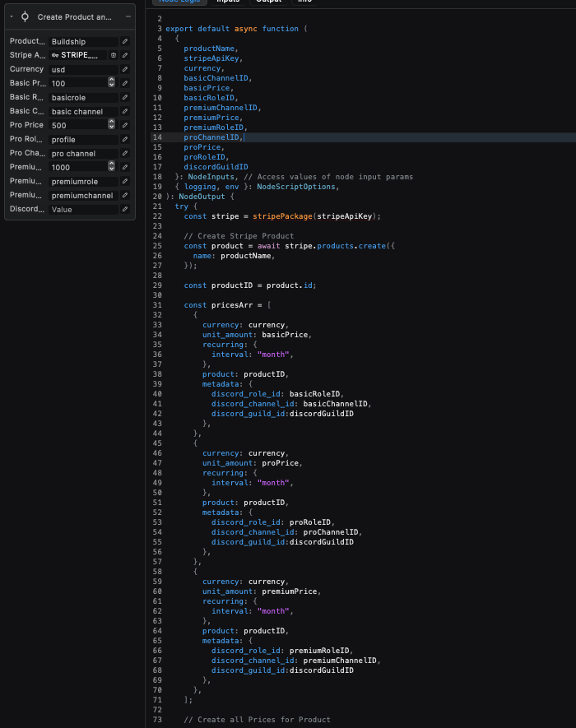Increment the Basic Price stepper arrow
This screenshot has width=576, height=728.
109,81
